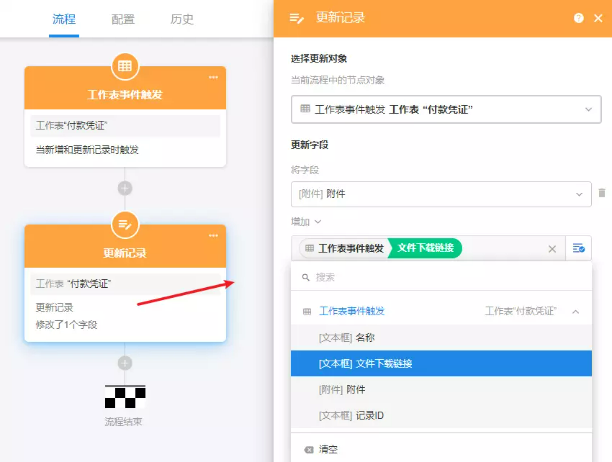Select [文本框] 记录ID field
Image resolution: width=612 pixels, height=462 pixels.
point(441,416)
